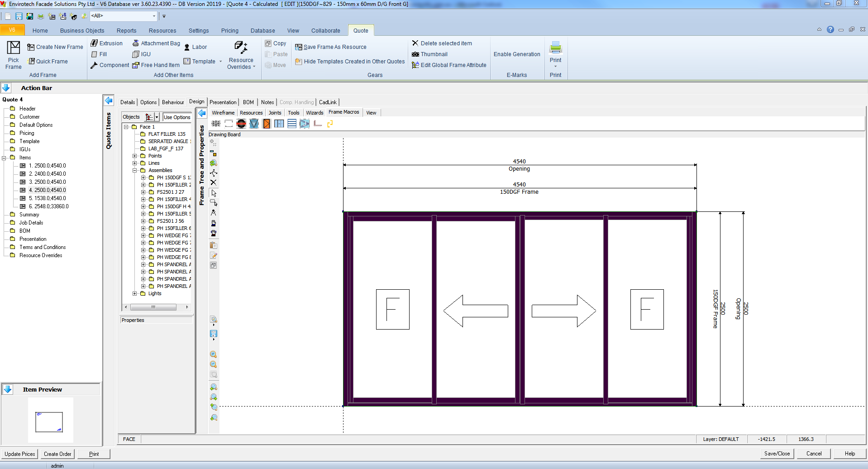
Task: Add an Extrusion item
Action: (107, 43)
